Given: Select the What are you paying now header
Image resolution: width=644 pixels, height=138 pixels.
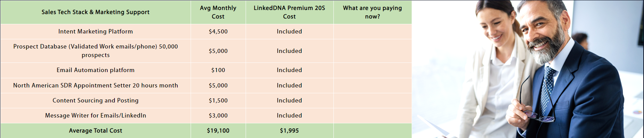Looking at the screenshot, I should click(x=372, y=12).
